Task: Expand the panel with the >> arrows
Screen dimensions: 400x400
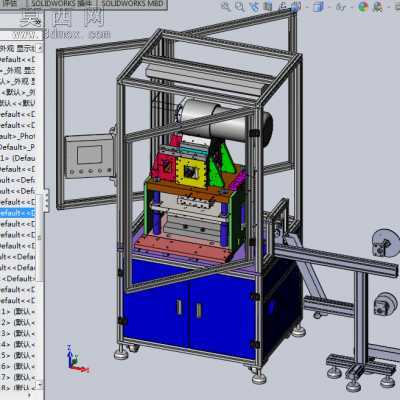Action: click(38, 22)
